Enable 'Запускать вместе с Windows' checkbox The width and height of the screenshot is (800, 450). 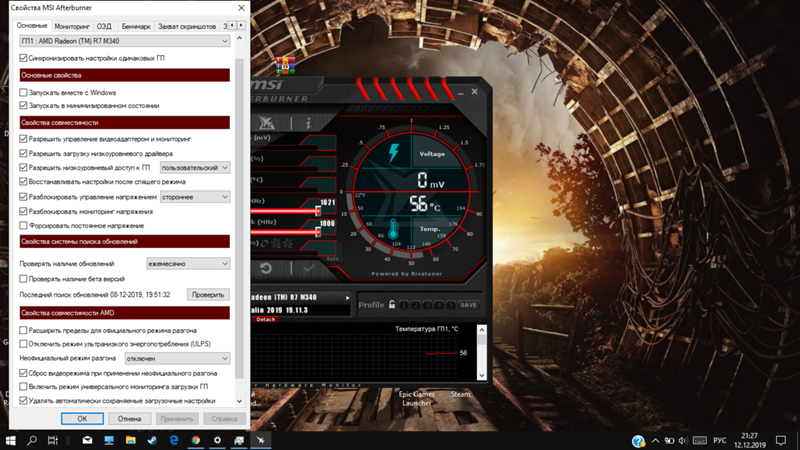(x=23, y=92)
